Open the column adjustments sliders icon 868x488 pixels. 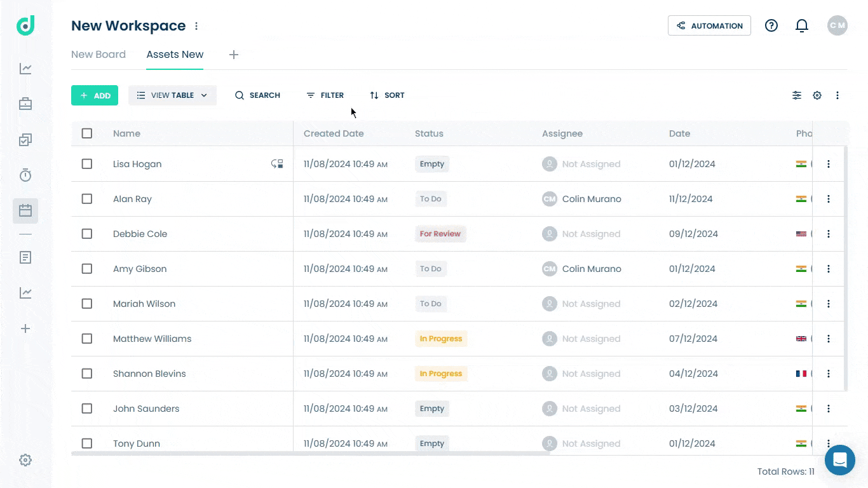pos(796,95)
